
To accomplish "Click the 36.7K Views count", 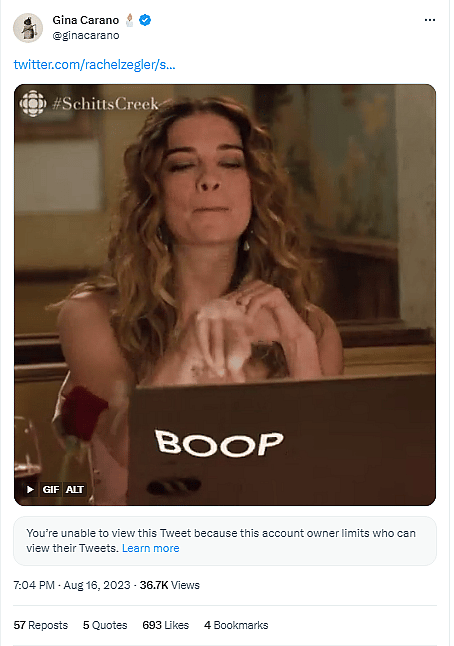I will 169,585.
